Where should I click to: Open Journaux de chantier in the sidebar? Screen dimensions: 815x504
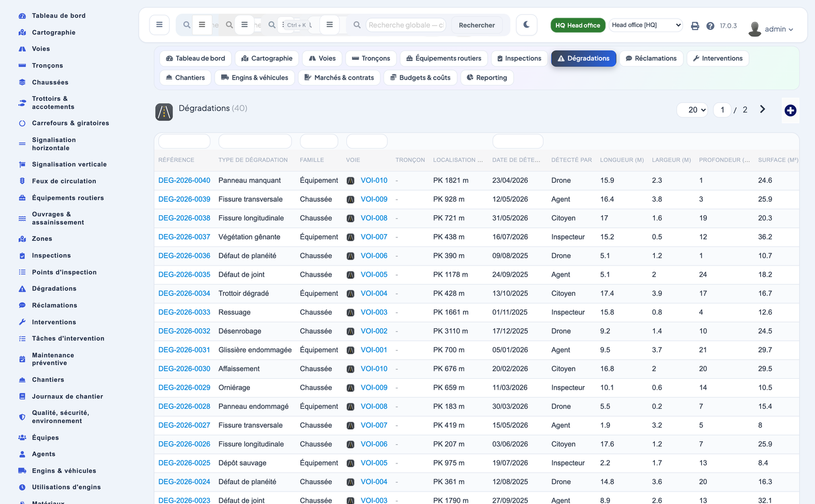(x=67, y=396)
